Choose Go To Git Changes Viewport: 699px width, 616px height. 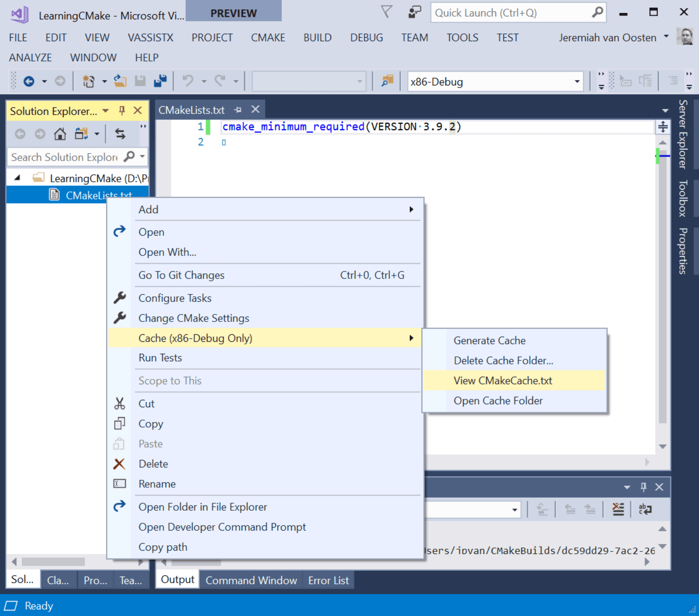pos(264,275)
